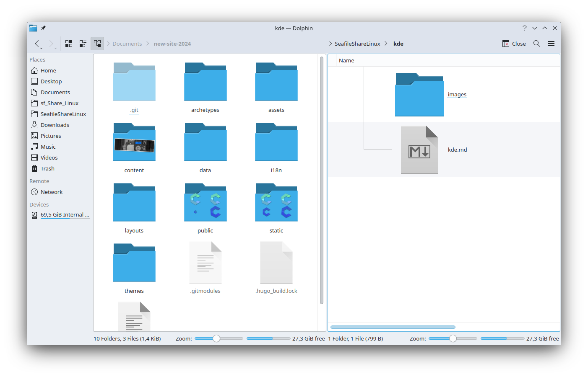
Task: Toggle the Details view mode button
Action: [x=97, y=44]
